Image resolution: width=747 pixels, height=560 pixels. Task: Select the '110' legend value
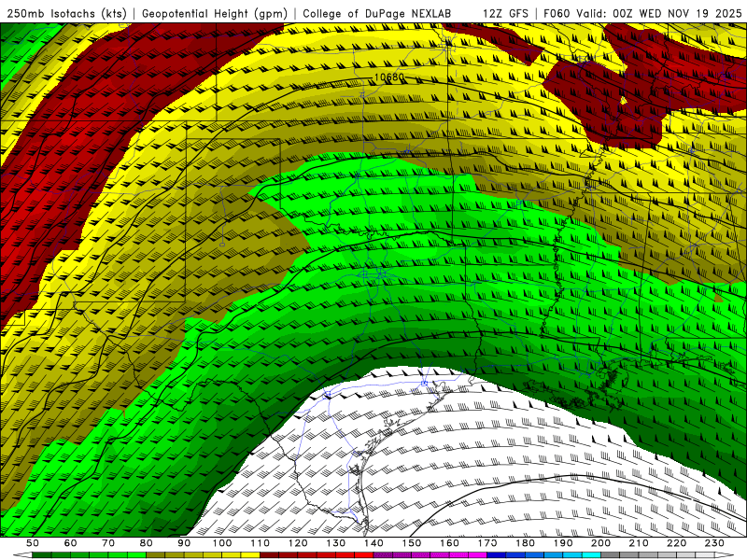point(261,543)
